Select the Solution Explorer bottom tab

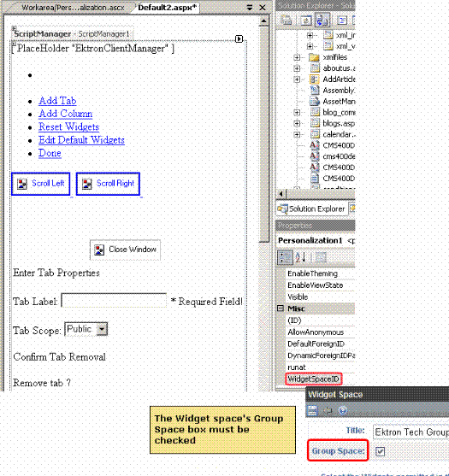click(312, 209)
